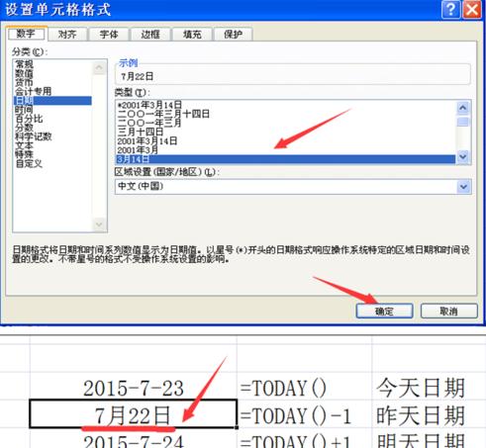Open the 保护 tab
Image resolution: width=486 pixels, height=448 pixels.
[234, 34]
